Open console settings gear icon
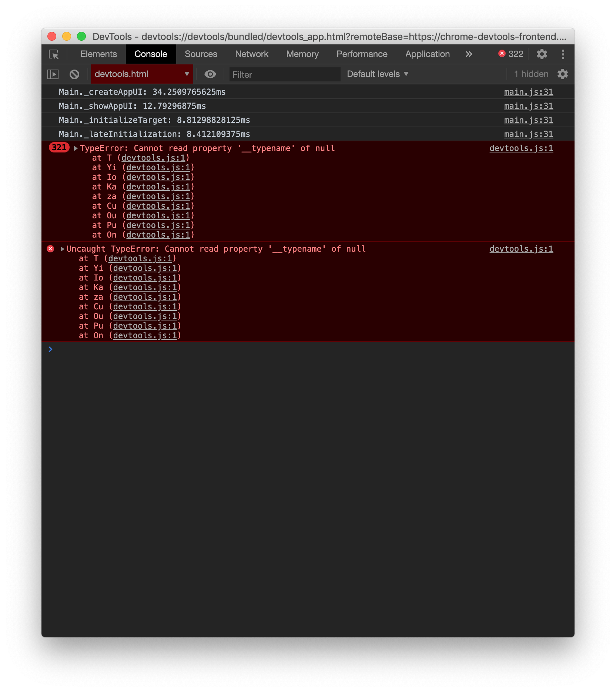The width and height of the screenshot is (616, 692). (x=563, y=74)
